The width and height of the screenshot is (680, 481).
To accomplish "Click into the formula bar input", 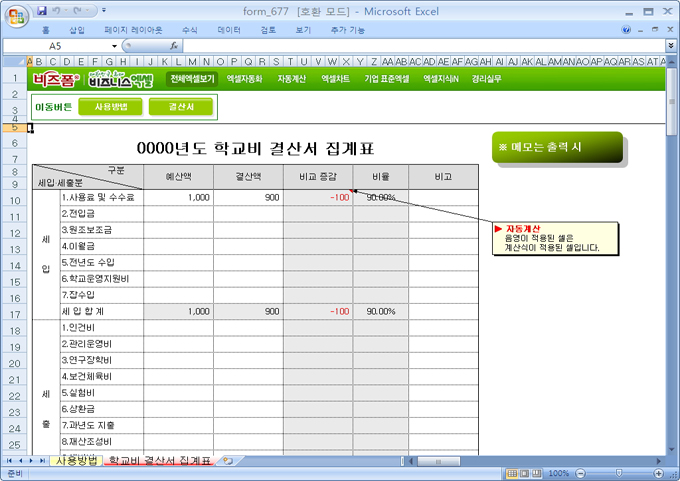I will point(423,46).
